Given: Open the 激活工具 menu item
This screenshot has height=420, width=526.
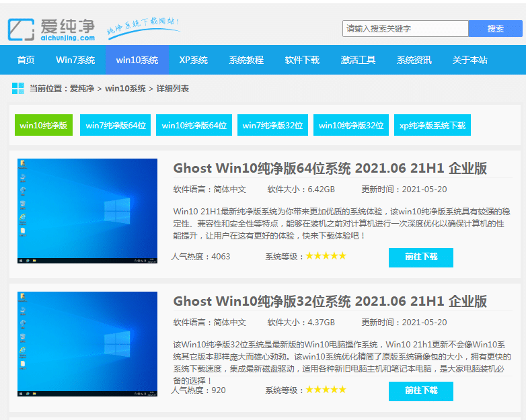Looking at the screenshot, I should (x=358, y=60).
